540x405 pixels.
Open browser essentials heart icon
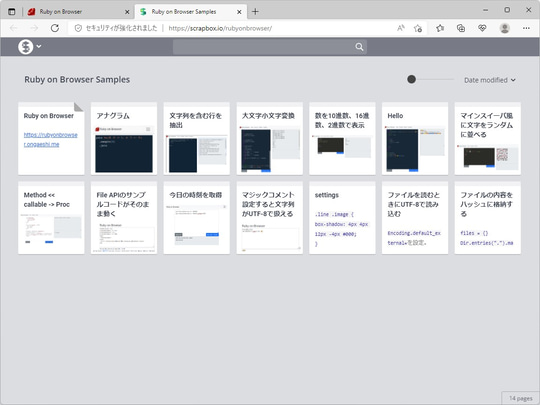482,28
